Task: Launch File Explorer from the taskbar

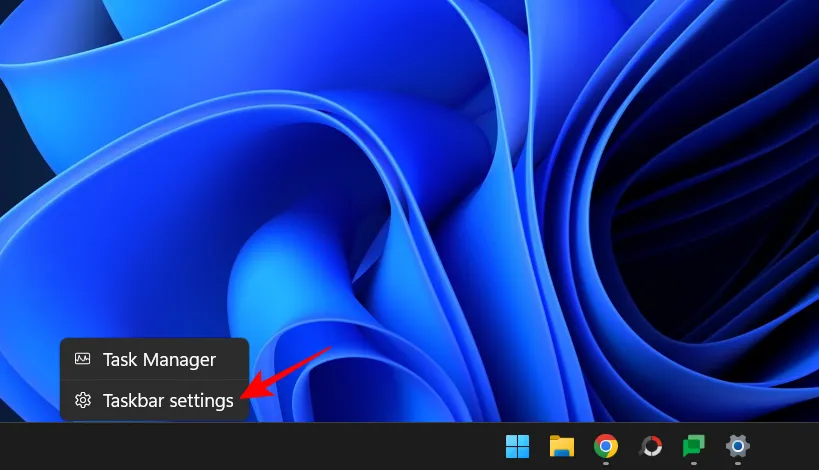Action: pos(561,446)
